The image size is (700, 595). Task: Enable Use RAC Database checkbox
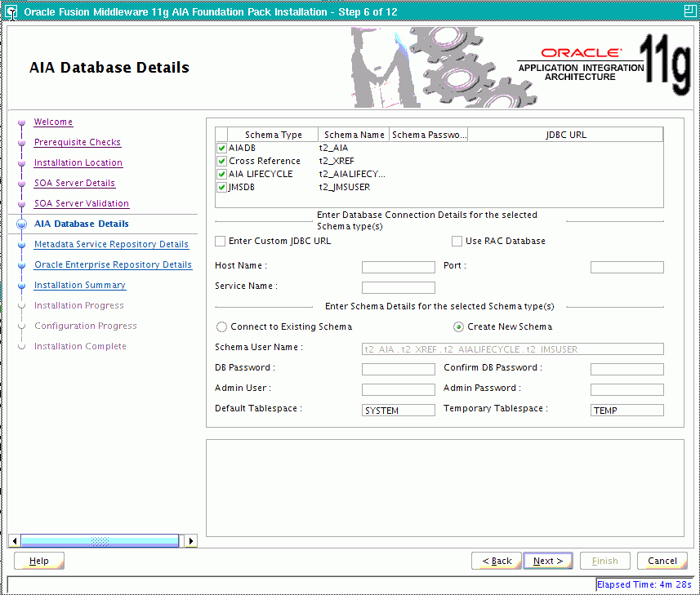tap(457, 242)
